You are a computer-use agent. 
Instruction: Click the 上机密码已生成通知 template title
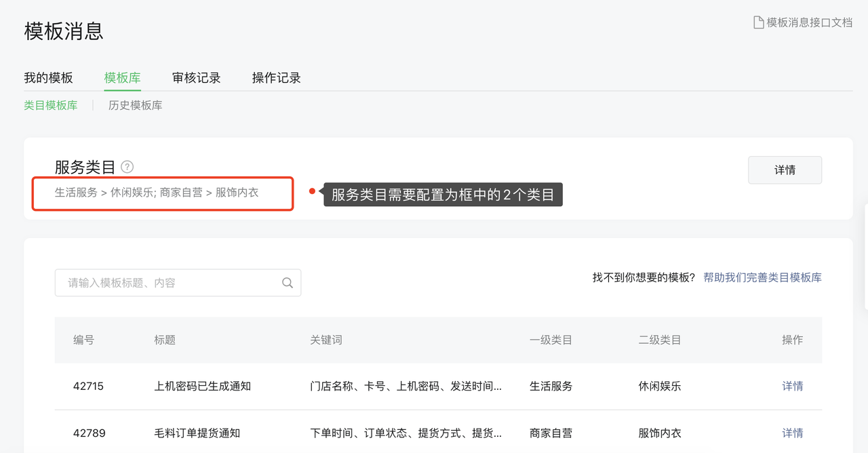202,386
